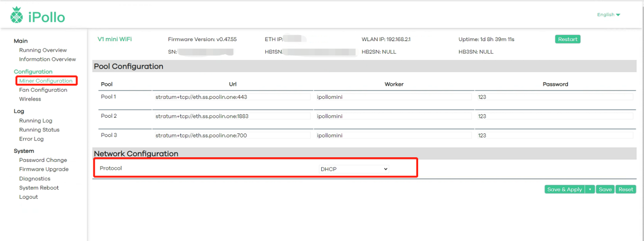Viewport: 644px width, 241px height.
Task: Open Firmware Upgrade page
Action: [x=44, y=169]
